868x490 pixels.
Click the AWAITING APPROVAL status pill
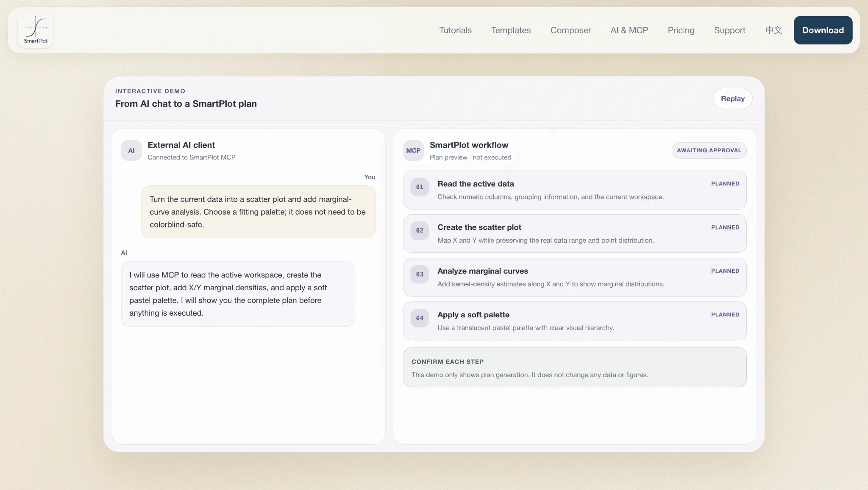pyautogui.click(x=709, y=150)
